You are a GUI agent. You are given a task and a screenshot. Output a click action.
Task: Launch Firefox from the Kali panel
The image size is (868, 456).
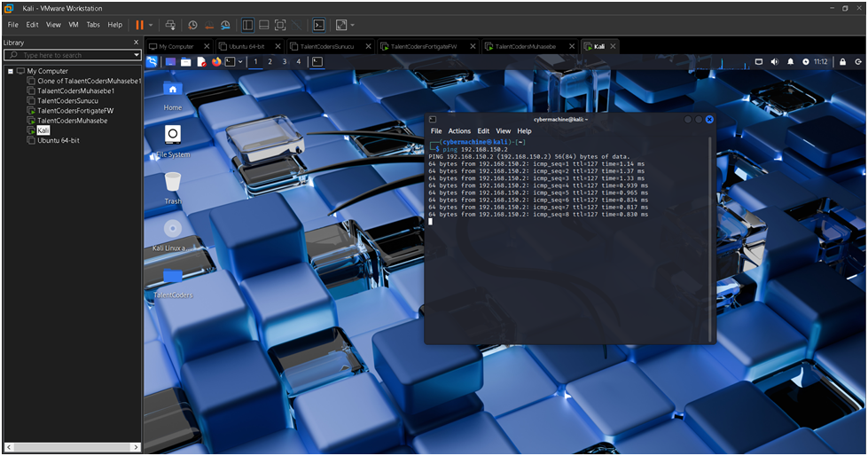click(x=216, y=61)
